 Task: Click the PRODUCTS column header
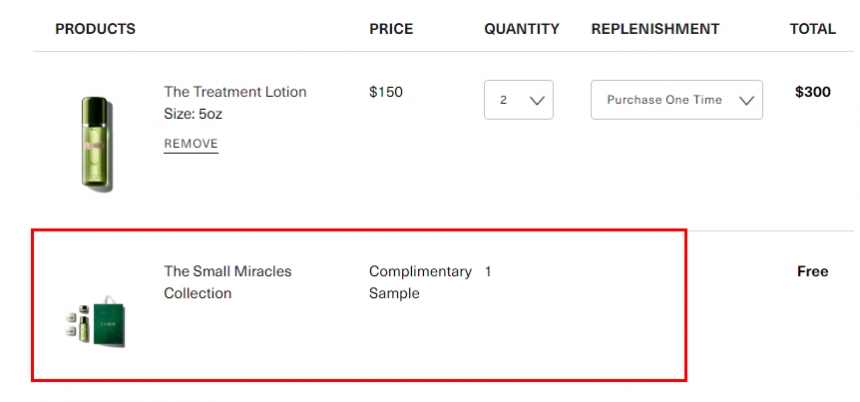[x=95, y=29]
